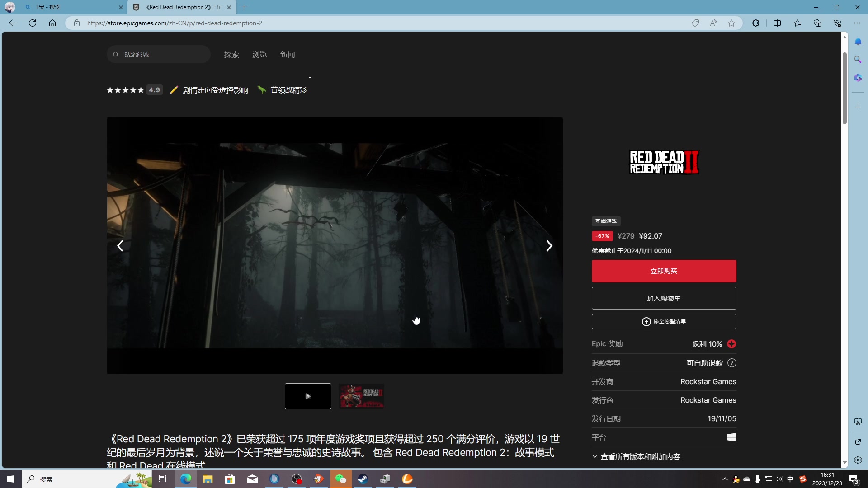Open Task View in the taskbar
The image size is (868, 488).
(x=163, y=479)
